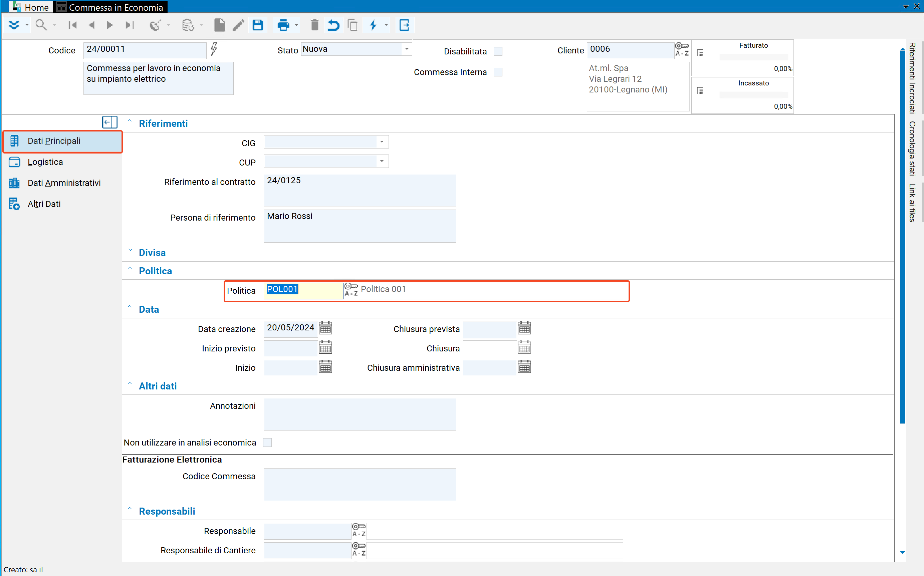Expand the Divisa section

pos(130,250)
